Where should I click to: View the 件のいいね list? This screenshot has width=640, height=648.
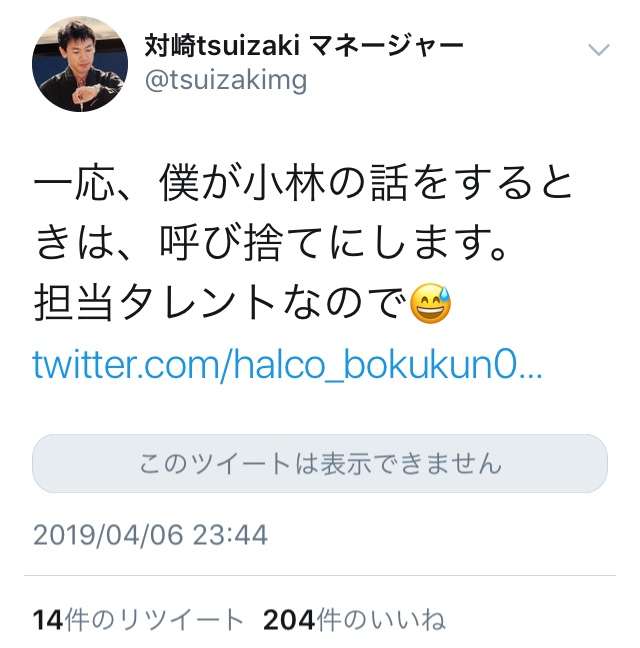[x=381, y=620]
